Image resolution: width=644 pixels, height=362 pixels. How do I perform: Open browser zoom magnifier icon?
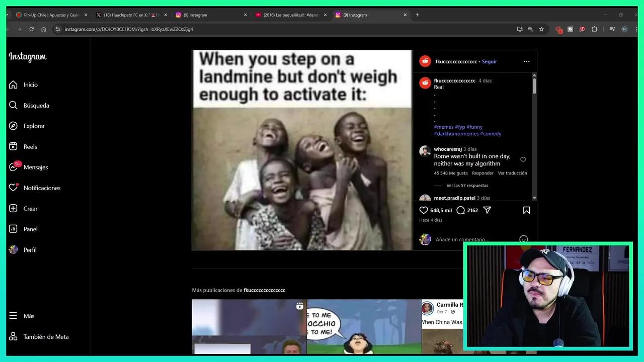[x=530, y=29]
